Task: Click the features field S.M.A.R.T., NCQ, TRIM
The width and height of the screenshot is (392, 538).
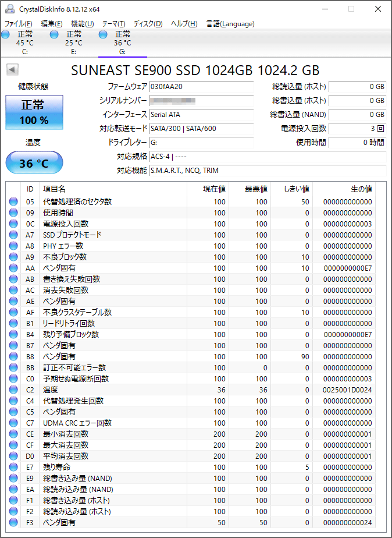Action: (268, 171)
